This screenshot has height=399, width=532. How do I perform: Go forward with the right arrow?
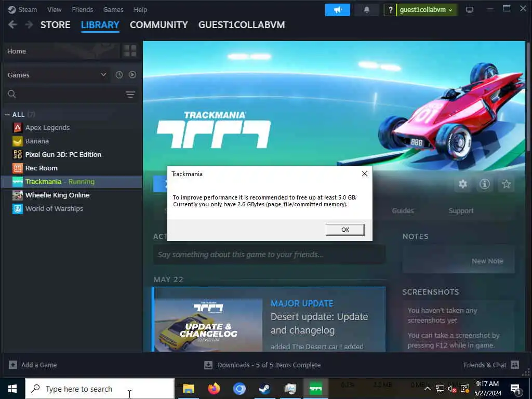pos(29,24)
